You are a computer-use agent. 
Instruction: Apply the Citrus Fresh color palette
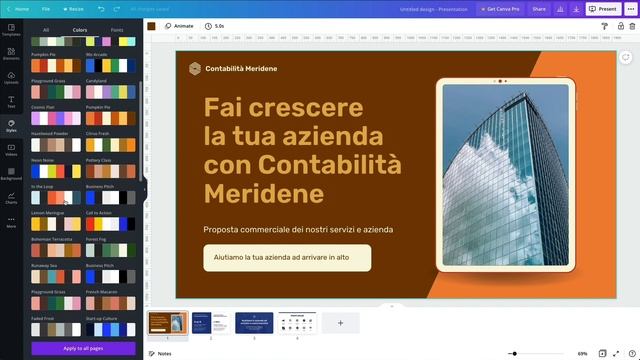111,145
